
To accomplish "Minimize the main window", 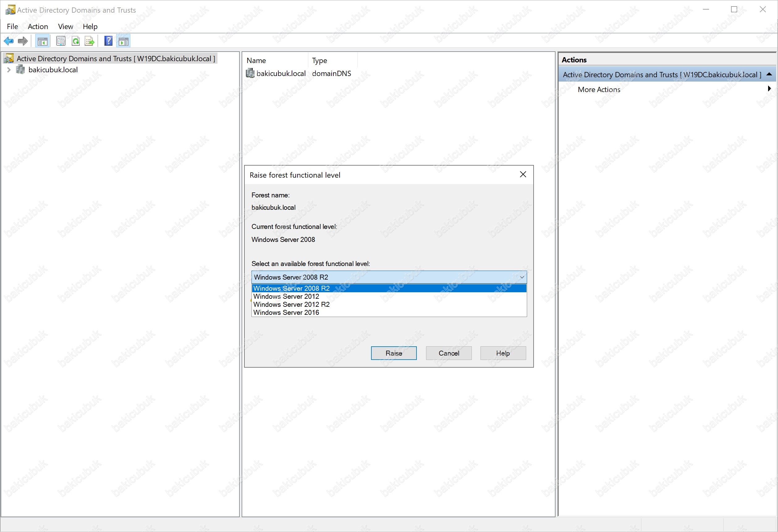I will [x=706, y=10].
